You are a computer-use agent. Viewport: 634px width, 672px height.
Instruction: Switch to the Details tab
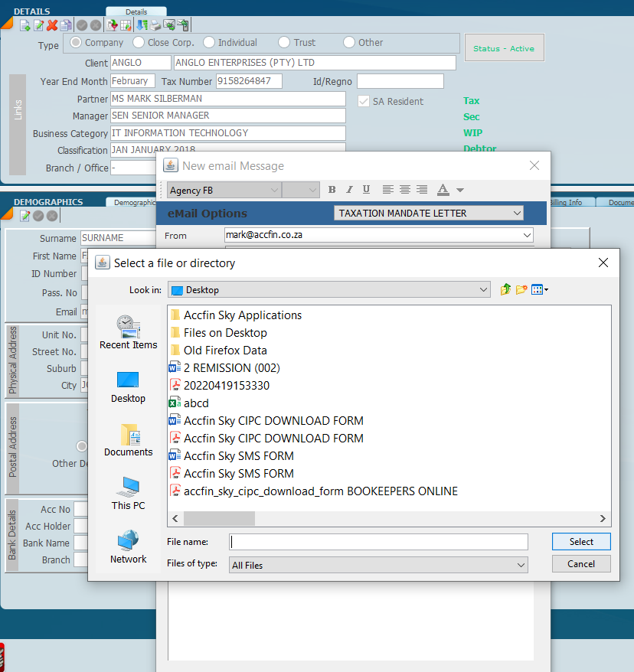[x=136, y=12]
